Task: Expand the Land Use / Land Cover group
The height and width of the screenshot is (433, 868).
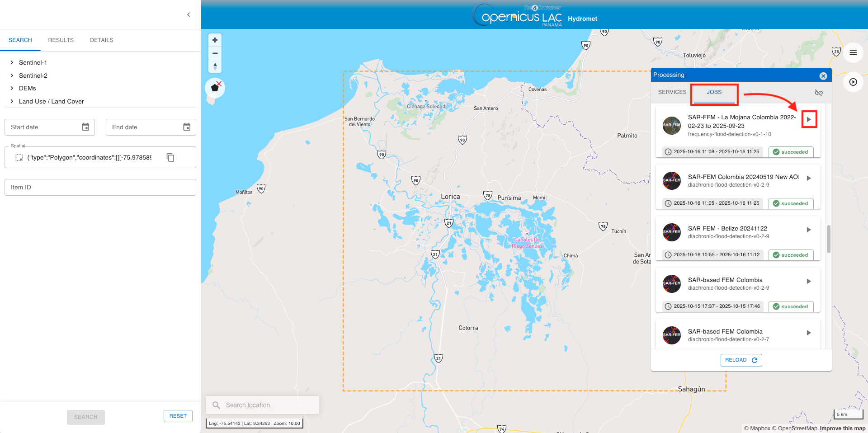Action: pyautogui.click(x=12, y=101)
